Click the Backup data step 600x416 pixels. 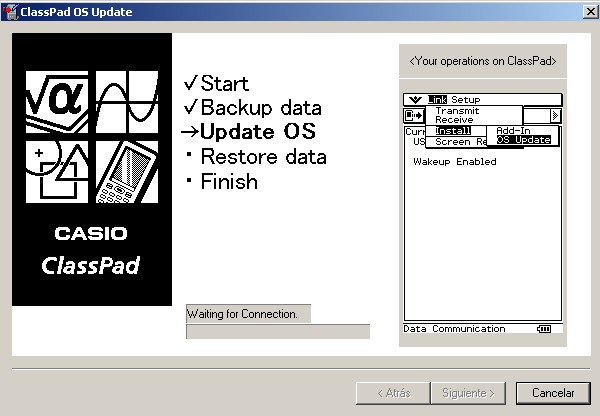click(253, 108)
